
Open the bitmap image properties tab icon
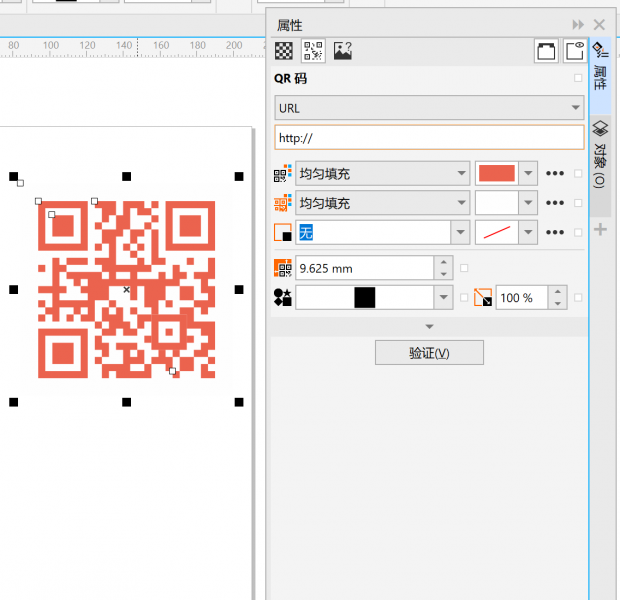click(x=342, y=51)
